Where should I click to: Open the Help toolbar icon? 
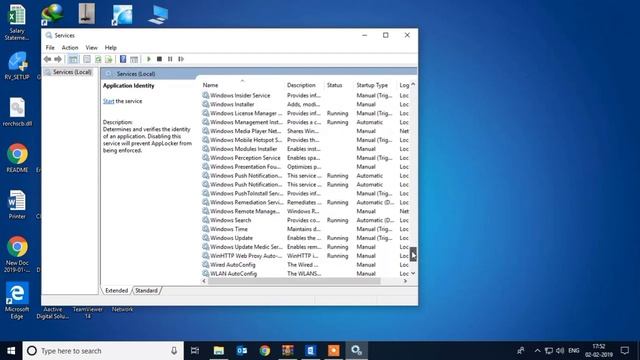123,59
